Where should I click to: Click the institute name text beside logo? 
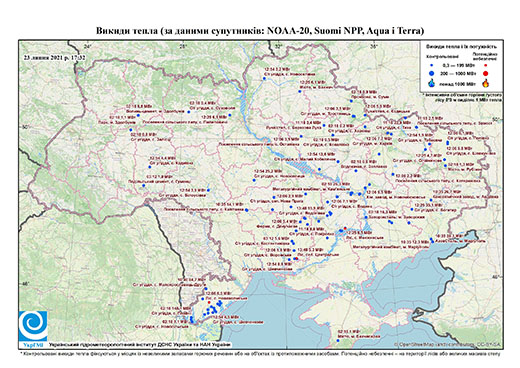tap(140, 345)
